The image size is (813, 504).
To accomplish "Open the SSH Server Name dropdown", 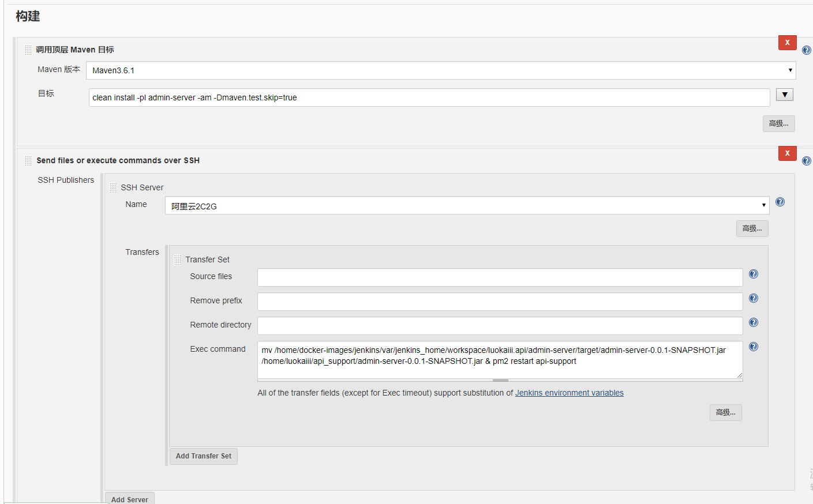I will tap(467, 205).
